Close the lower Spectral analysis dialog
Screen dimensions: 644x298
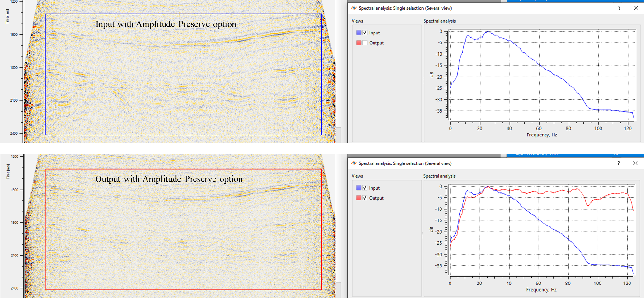click(x=635, y=163)
